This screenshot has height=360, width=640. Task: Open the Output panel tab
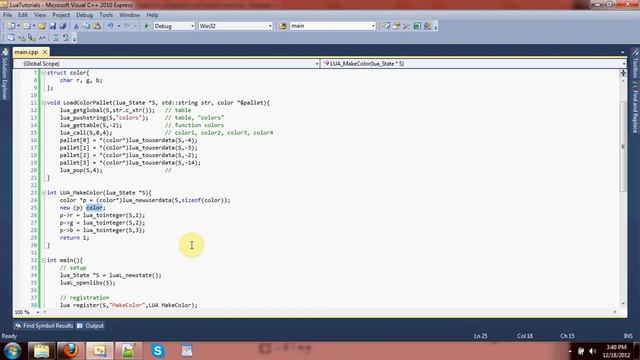click(90, 326)
